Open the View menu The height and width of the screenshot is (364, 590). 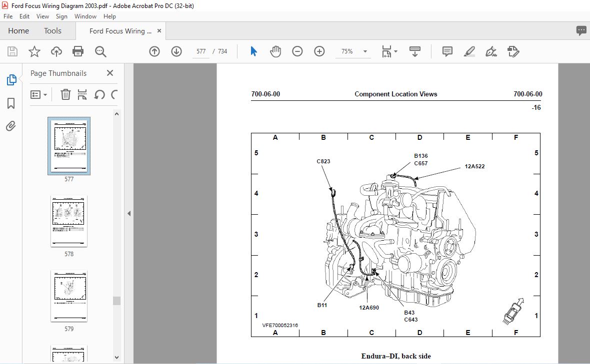point(42,16)
